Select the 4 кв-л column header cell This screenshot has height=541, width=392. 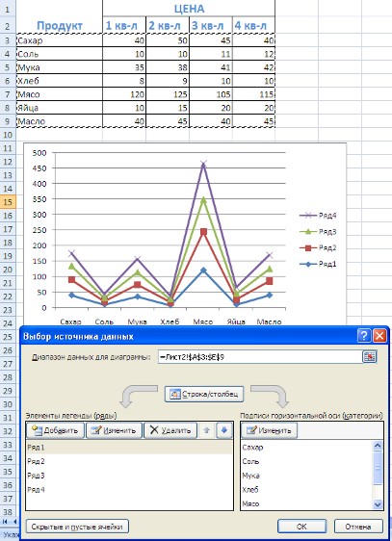coord(253,25)
